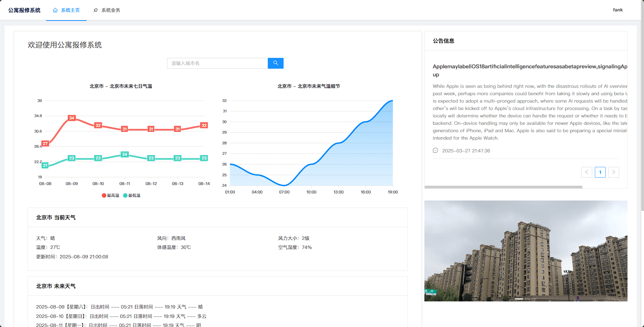
Task: Click the 天气：晴 text
Action: tap(45, 238)
